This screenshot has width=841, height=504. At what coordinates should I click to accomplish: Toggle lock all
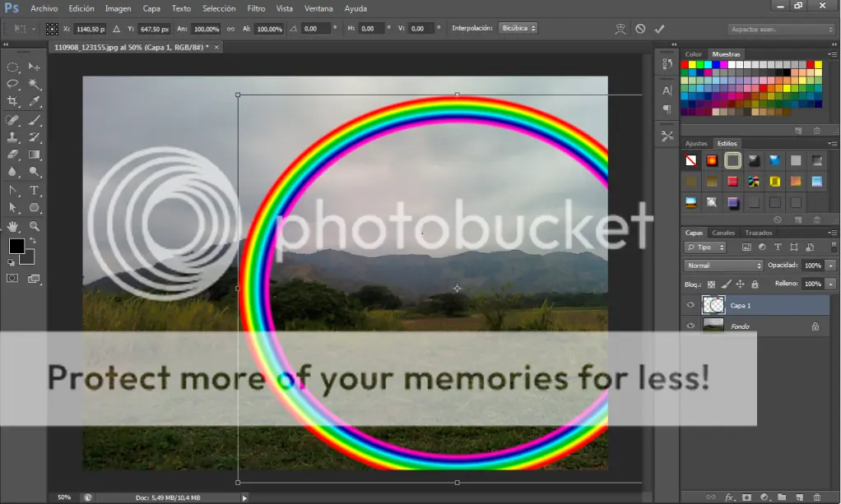[x=755, y=284]
